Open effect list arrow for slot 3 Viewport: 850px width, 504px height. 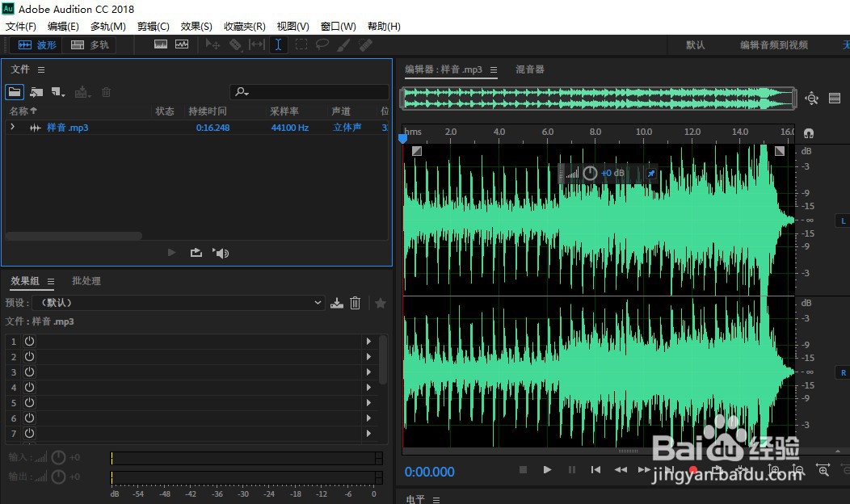click(x=368, y=372)
